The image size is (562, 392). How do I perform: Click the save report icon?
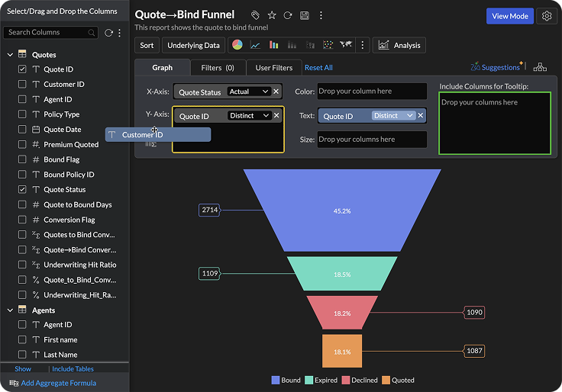pos(304,15)
